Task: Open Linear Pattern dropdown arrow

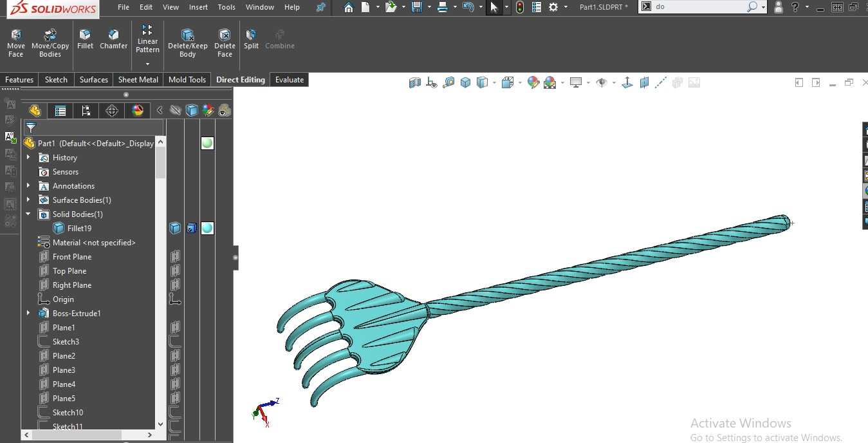Action: 147,64
